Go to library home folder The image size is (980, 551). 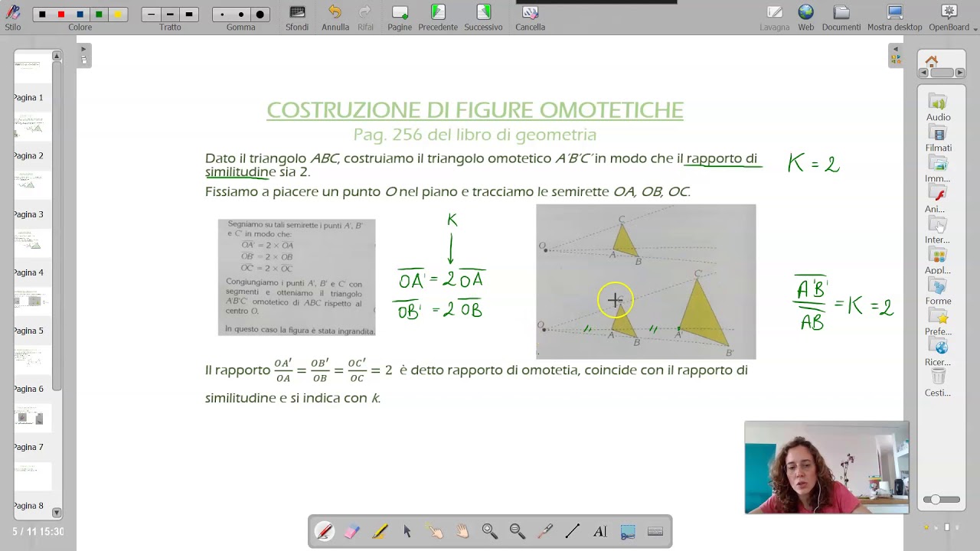click(x=931, y=61)
